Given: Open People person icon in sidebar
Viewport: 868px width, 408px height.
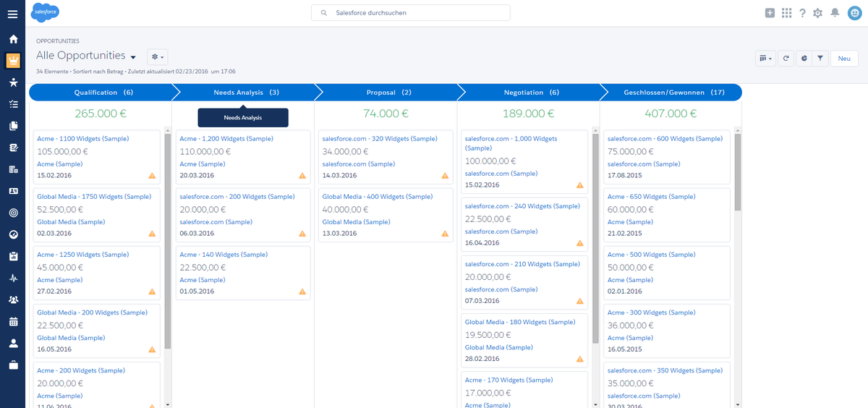Looking at the screenshot, I should click(x=13, y=343).
